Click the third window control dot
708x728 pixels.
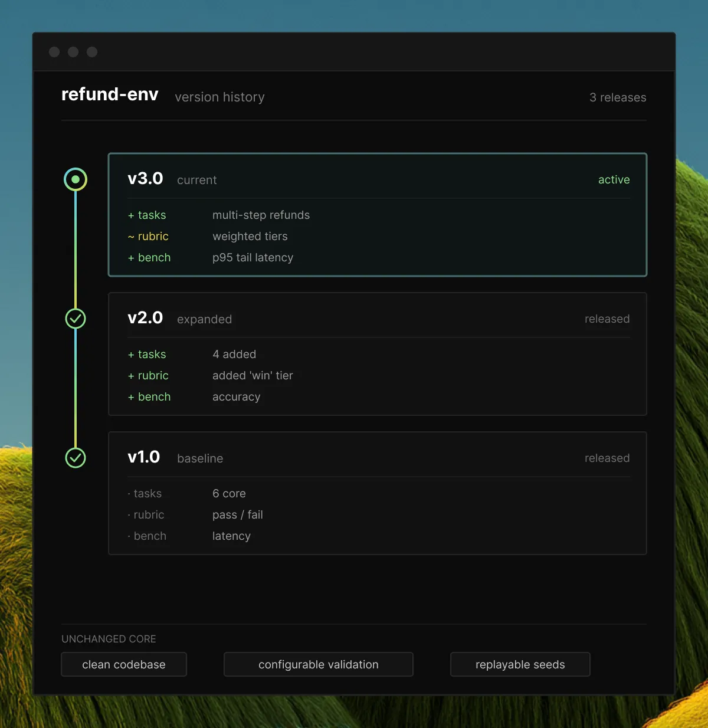[x=92, y=52]
